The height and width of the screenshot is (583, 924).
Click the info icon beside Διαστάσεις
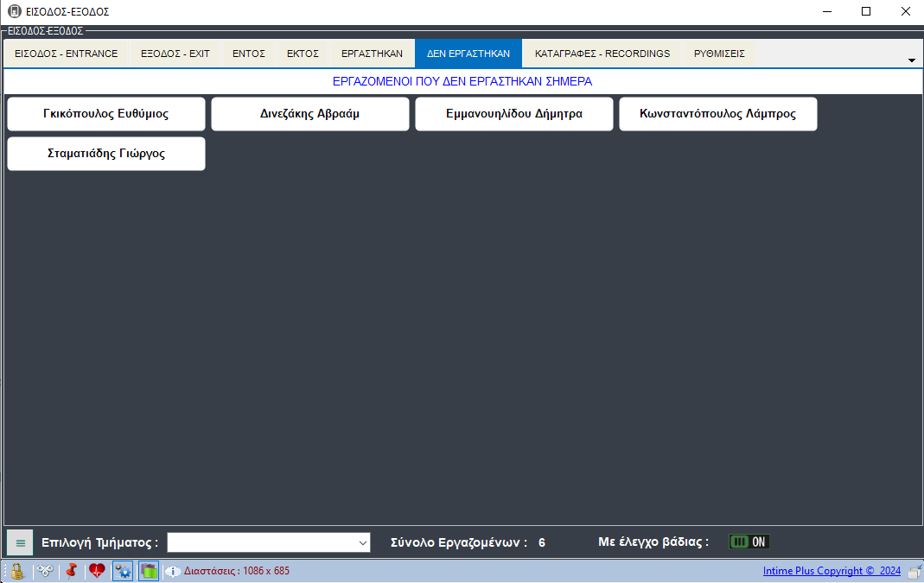pyautogui.click(x=172, y=571)
